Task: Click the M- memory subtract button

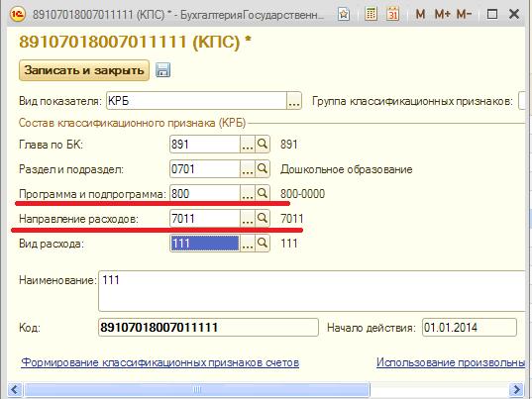Action: tap(464, 14)
